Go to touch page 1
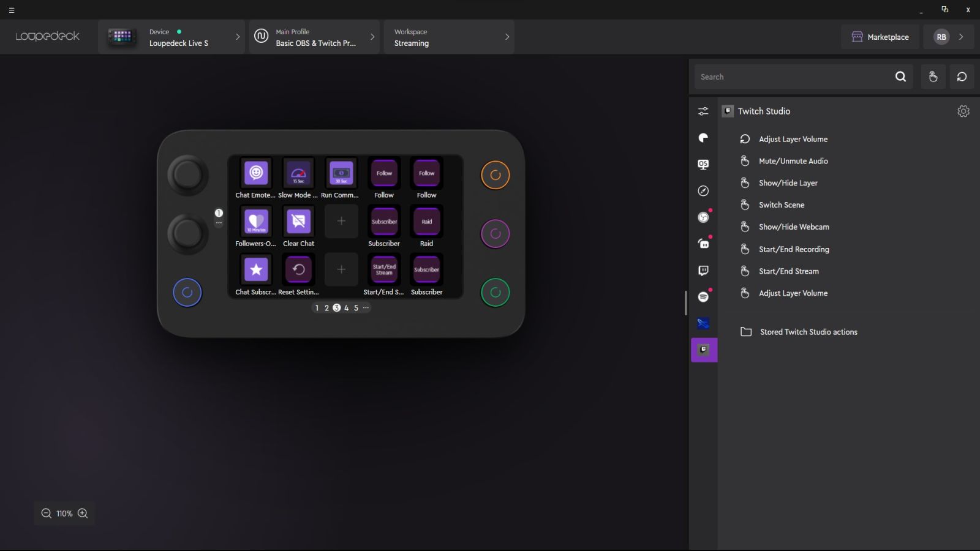 (317, 308)
